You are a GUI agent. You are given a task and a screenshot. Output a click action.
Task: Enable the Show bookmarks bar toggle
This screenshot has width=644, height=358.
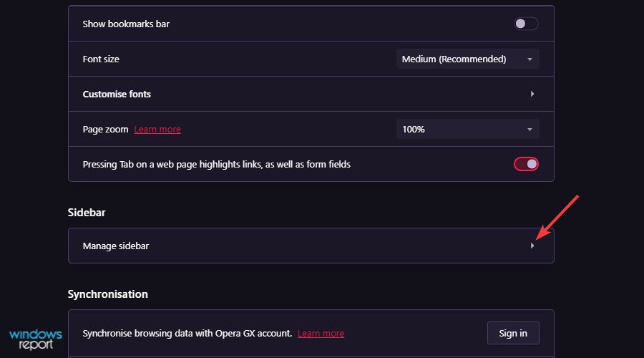coord(526,24)
